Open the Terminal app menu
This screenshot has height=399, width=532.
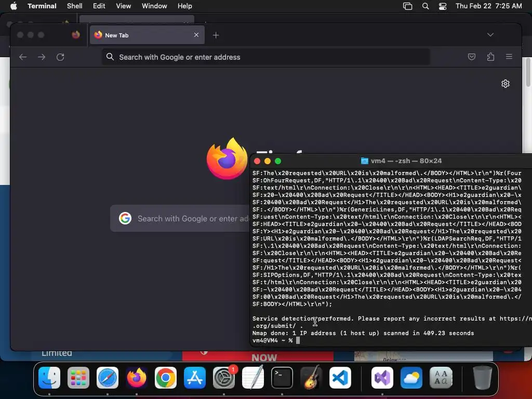pos(42,6)
